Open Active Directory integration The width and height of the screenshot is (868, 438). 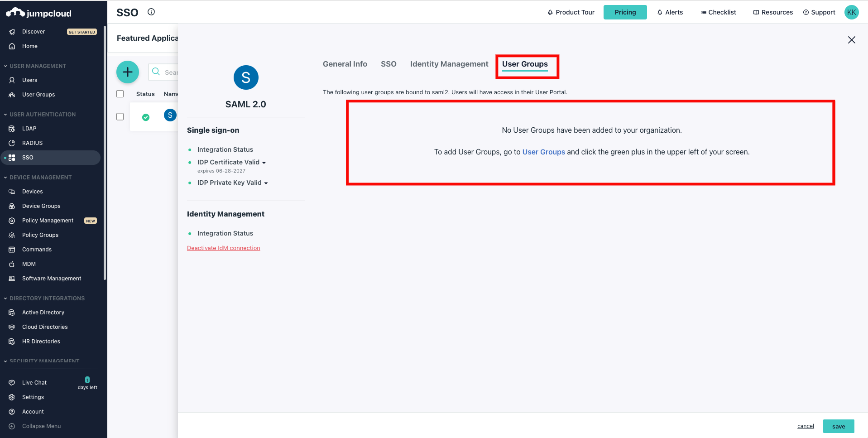(x=43, y=313)
